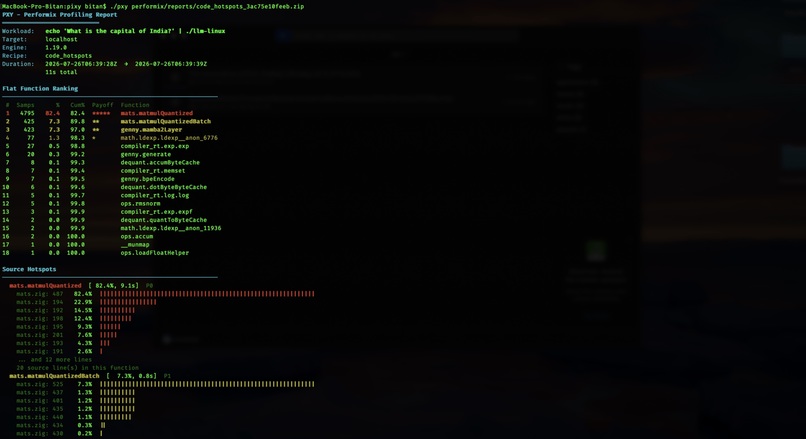Click the 'PXY - Performix Profiling Report' title
Screen dimensions: 806x439
click(x=60, y=15)
